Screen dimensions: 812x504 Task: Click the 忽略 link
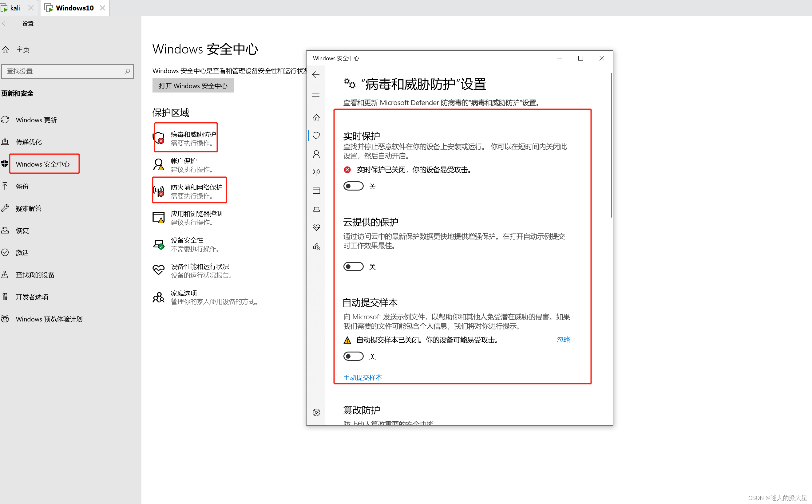click(563, 340)
